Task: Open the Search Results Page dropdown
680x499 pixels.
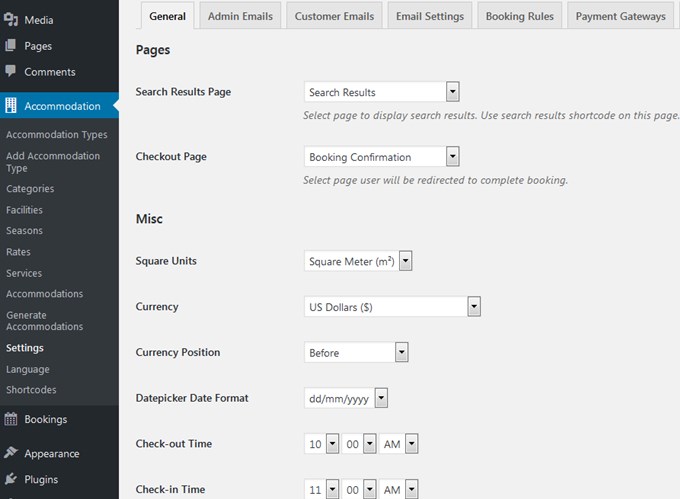Action: click(382, 92)
